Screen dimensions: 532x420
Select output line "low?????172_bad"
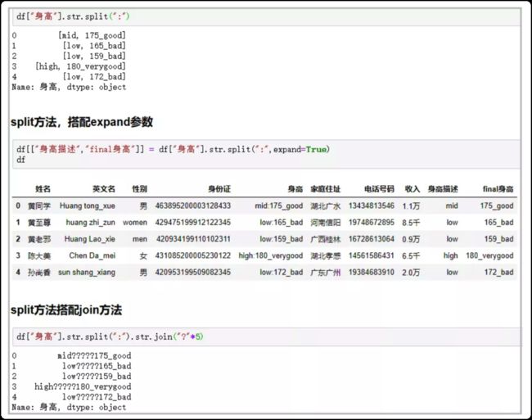click(x=97, y=397)
